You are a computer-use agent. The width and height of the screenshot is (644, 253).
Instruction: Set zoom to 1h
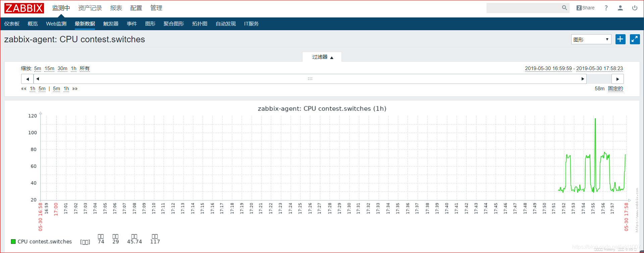pyautogui.click(x=73, y=68)
